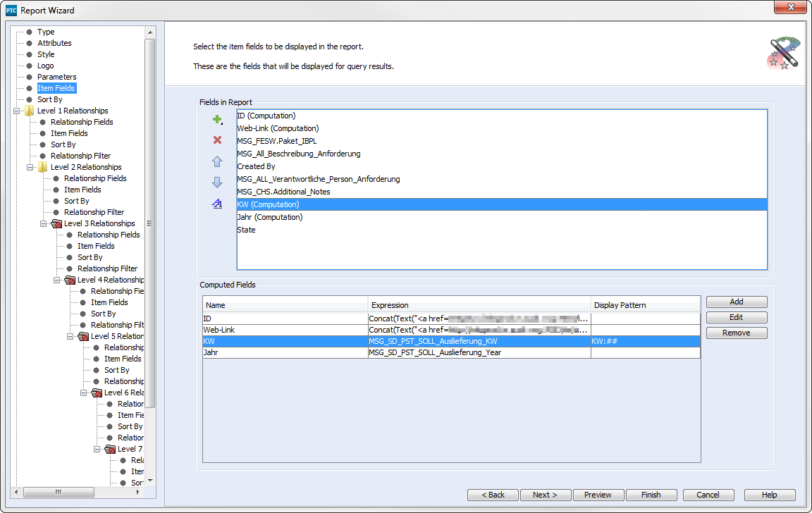Screen dimensions: 812x513
Task: Select the Sort By step in tree
Action: tap(49, 99)
